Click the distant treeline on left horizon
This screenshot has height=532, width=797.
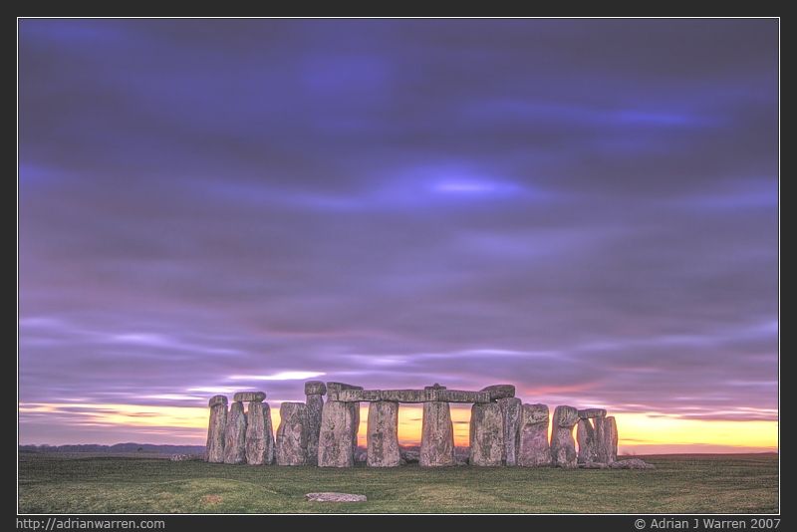(100, 448)
